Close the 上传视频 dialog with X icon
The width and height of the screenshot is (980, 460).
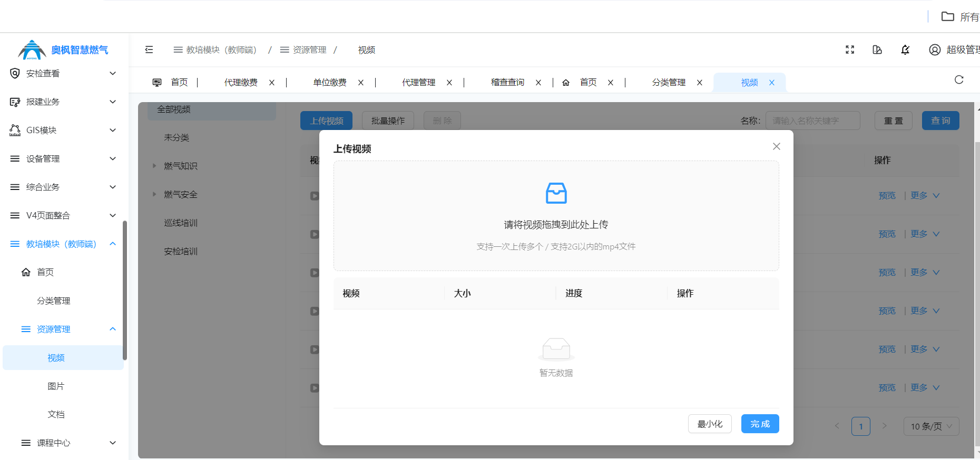pyautogui.click(x=777, y=146)
